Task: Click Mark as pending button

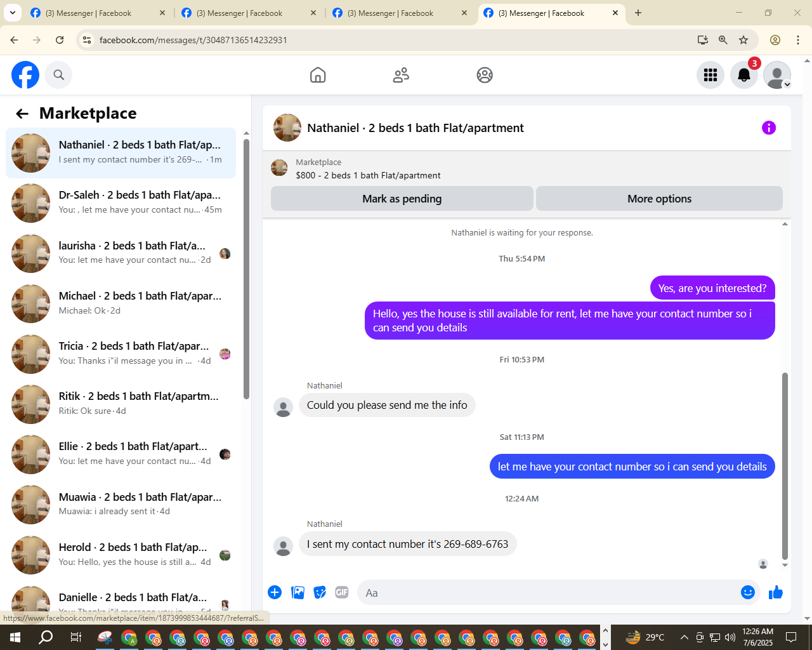Action: (402, 199)
